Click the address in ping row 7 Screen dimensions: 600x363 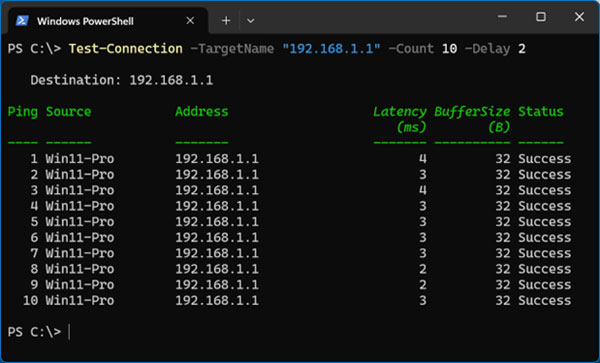(x=217, y=253)
